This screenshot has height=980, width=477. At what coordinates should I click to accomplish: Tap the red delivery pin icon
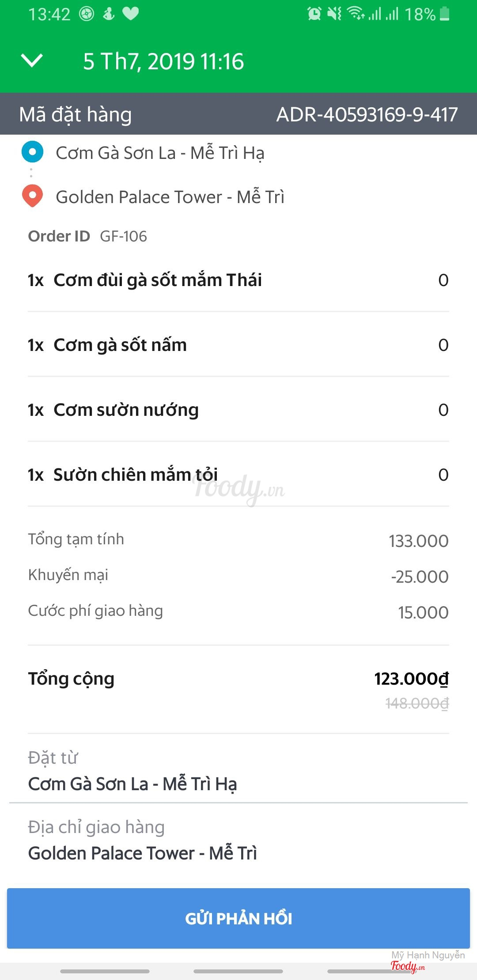coord(32,196)
